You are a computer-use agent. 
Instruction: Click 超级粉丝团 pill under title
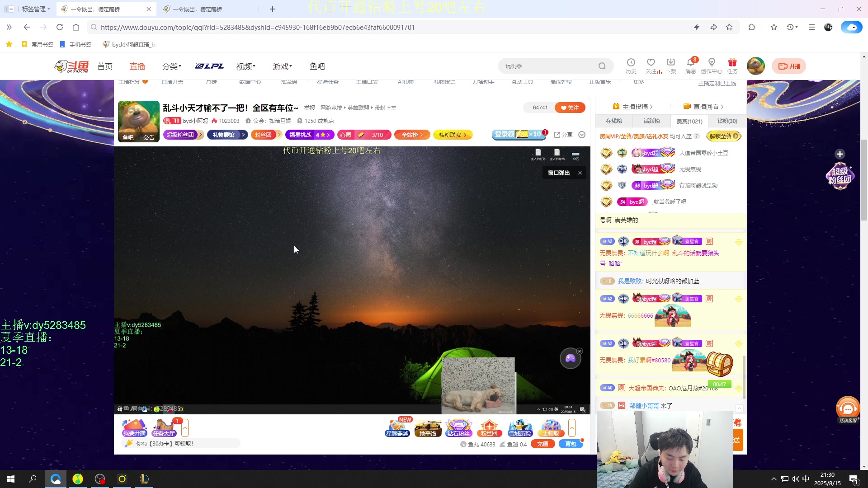183,135
